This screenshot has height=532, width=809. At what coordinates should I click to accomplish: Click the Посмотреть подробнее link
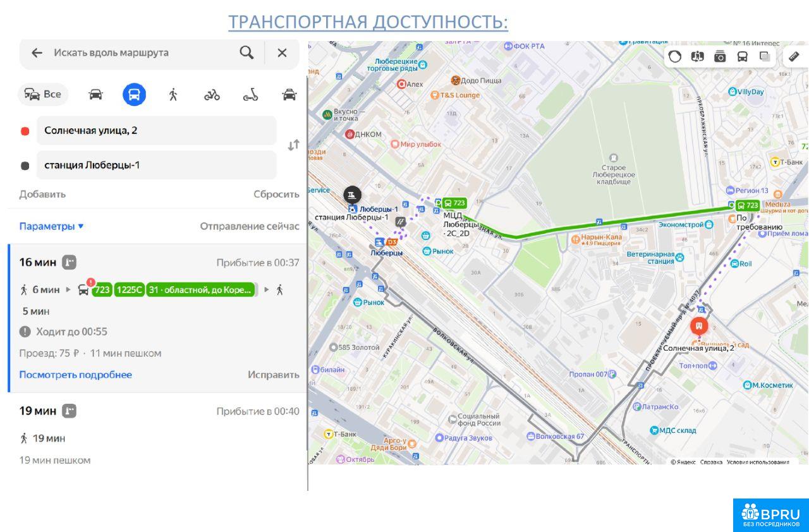[75, 375]
